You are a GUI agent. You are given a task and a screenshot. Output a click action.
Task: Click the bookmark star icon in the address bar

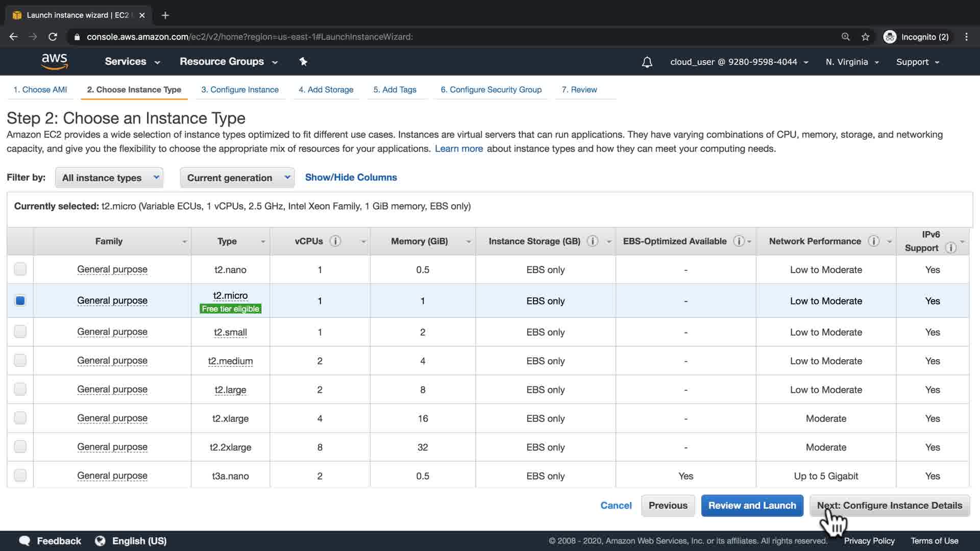coord(865,37)
